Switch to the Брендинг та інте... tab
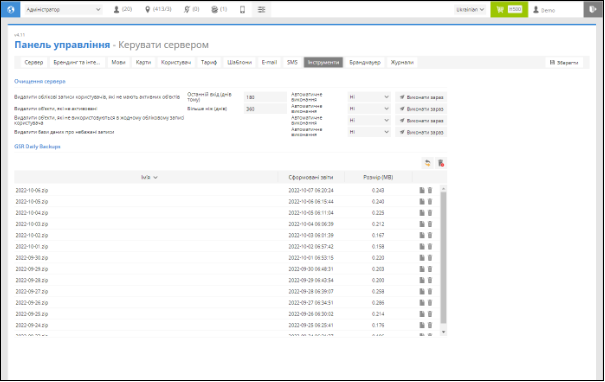 click(x=77, y=62)
